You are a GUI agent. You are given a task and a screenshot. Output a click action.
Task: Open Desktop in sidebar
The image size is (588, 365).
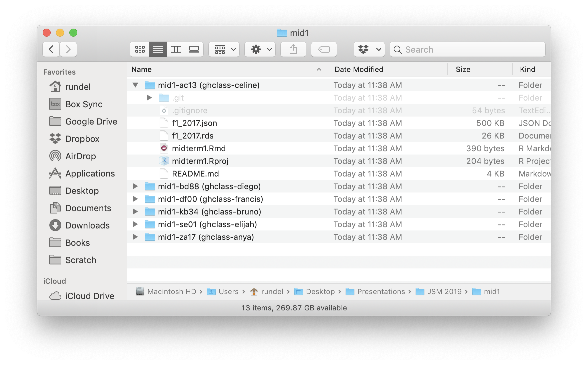(74, 191)
